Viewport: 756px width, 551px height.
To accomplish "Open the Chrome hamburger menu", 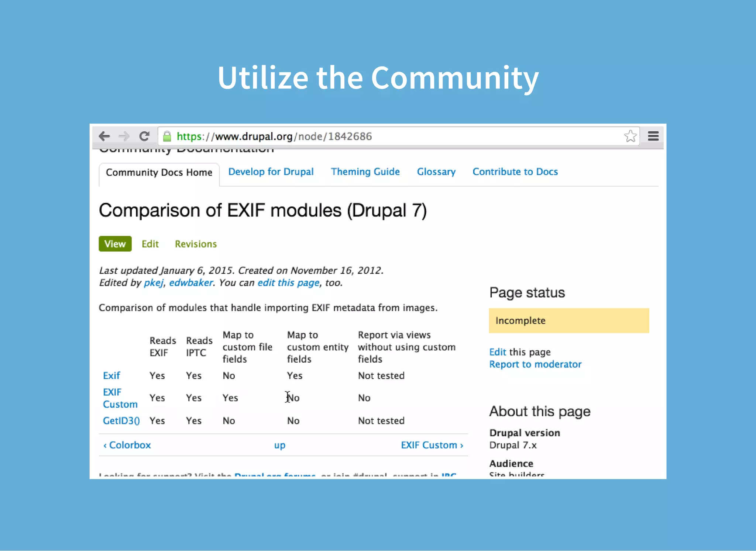I will click(x=653, y=136).
